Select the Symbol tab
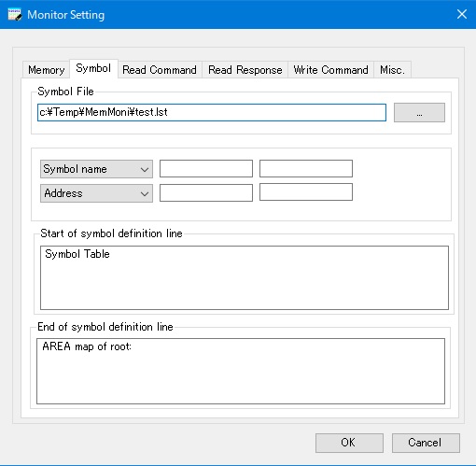Screen dimensions: 476x466 tap(93, 68)
